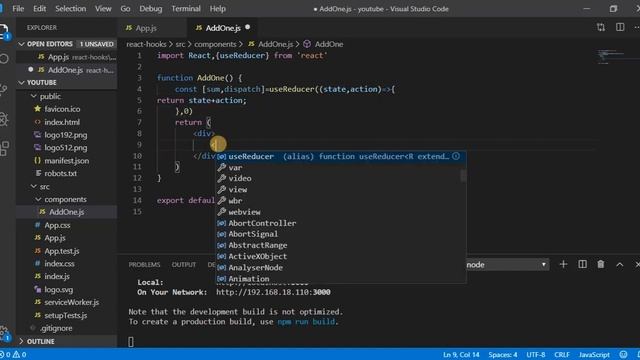Open App.css in the explorer
Screen dimensions: 640x360
pyautogui.click(x=57, y=225)
